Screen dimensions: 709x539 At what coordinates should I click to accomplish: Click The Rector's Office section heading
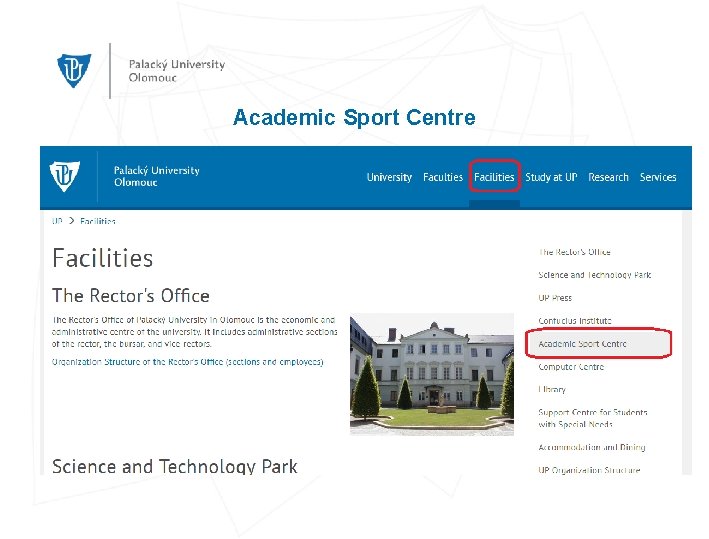[x=131, y=296]
